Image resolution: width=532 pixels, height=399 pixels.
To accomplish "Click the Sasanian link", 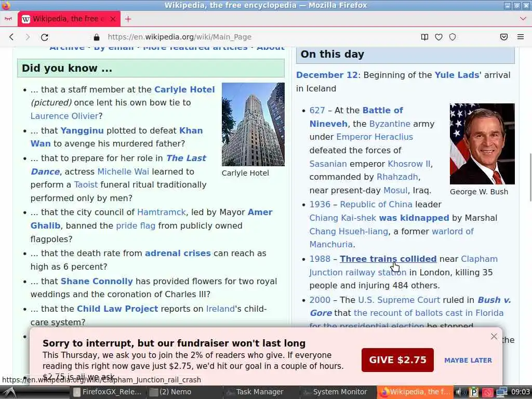I will click(328, 164).
